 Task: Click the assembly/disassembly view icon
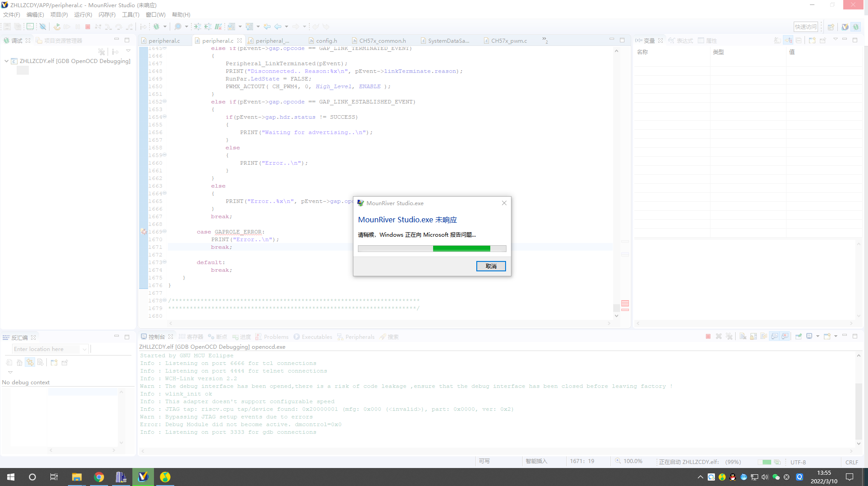(6, 337)
